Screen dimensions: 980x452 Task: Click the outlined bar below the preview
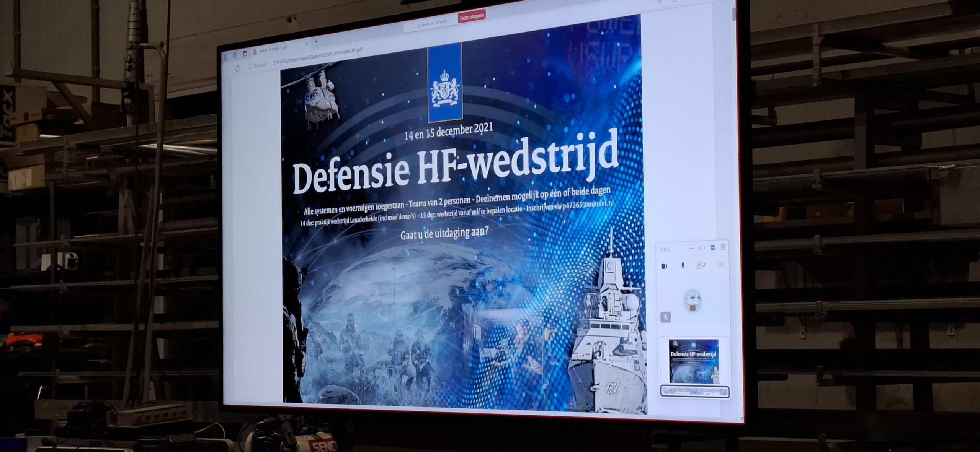click(x=695, y=392)
